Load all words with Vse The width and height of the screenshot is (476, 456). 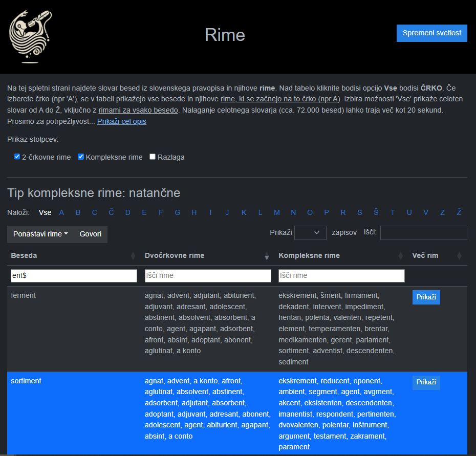45,212
